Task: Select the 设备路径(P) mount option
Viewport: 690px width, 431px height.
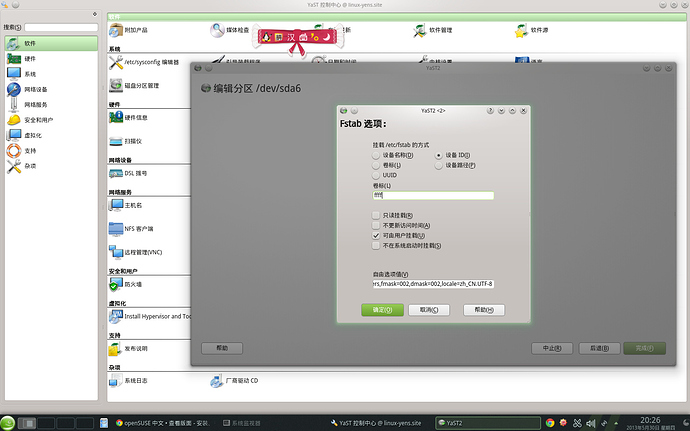Action: point(455,165)
